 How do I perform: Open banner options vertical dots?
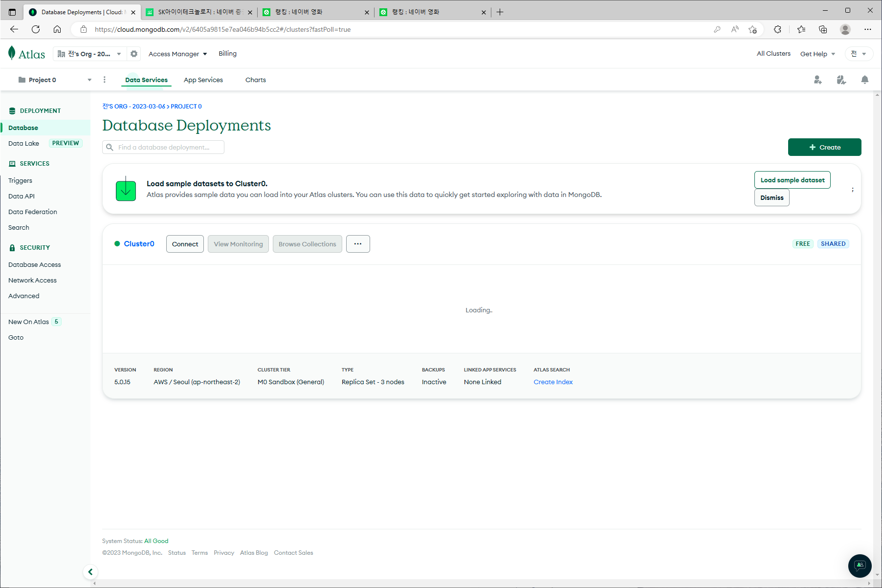[x=853, y=189]
